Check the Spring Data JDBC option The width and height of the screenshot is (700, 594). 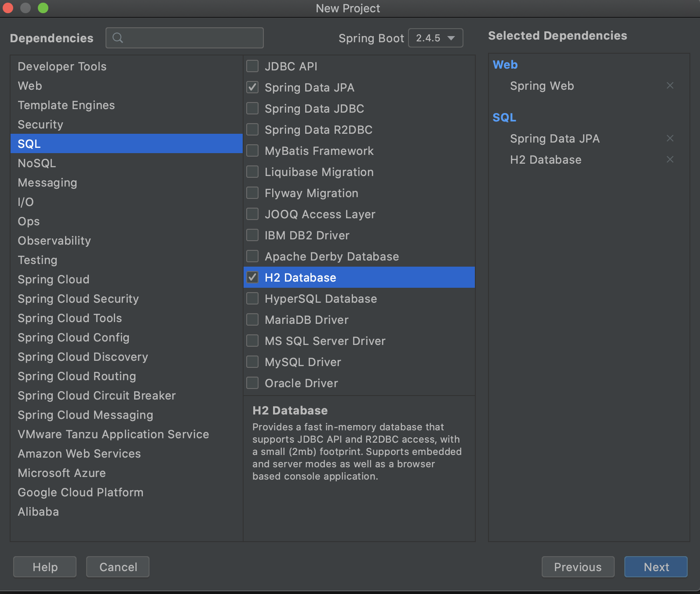click(x=252, y=108)
